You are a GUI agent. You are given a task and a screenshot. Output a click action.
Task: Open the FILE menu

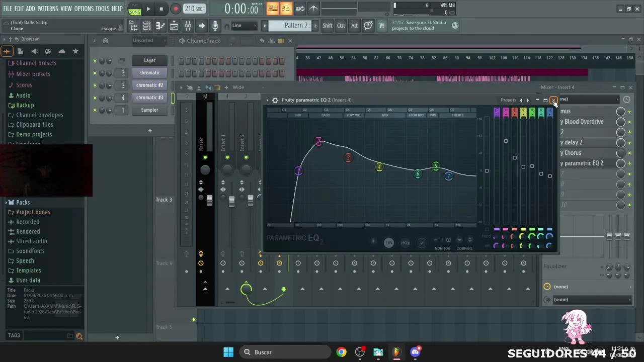pos(8,9)
